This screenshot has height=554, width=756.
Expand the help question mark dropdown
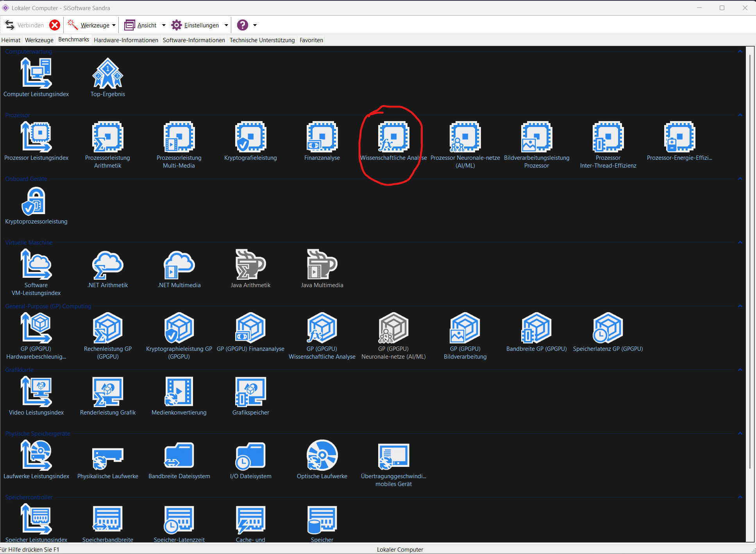point(255,25)
